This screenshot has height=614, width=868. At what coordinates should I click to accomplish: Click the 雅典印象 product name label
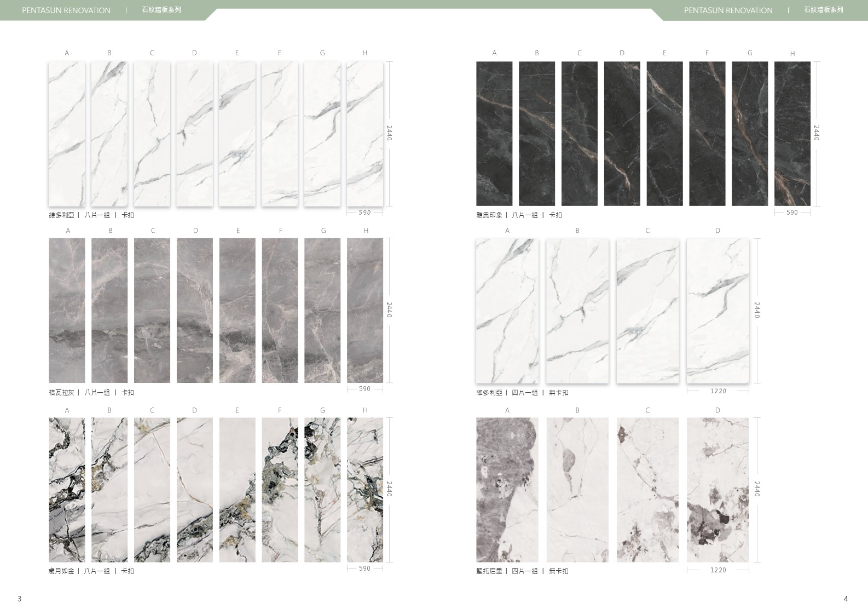(x=489, y=215)
